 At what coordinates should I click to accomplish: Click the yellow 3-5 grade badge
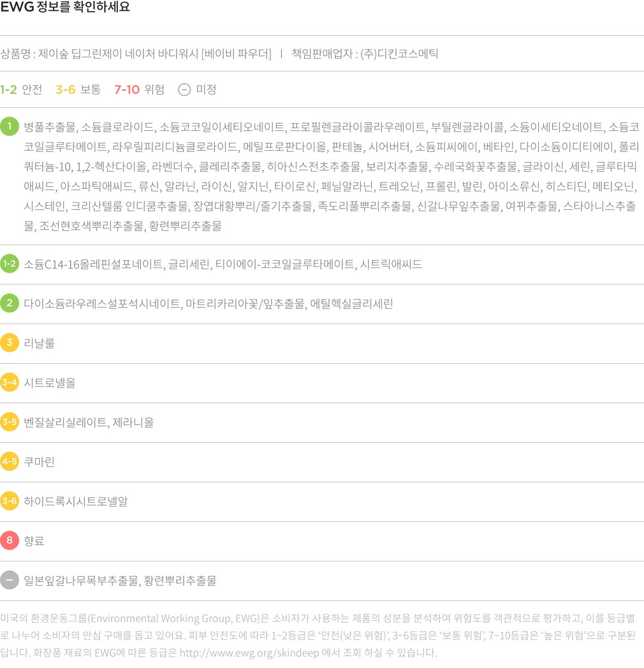click(x=10, y=422)
